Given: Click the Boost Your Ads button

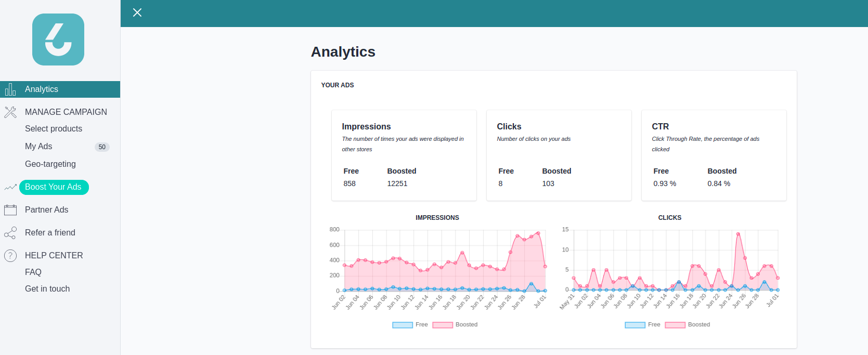Looking at the screenshot, I should pyautogui.click(x=54, y=187).
